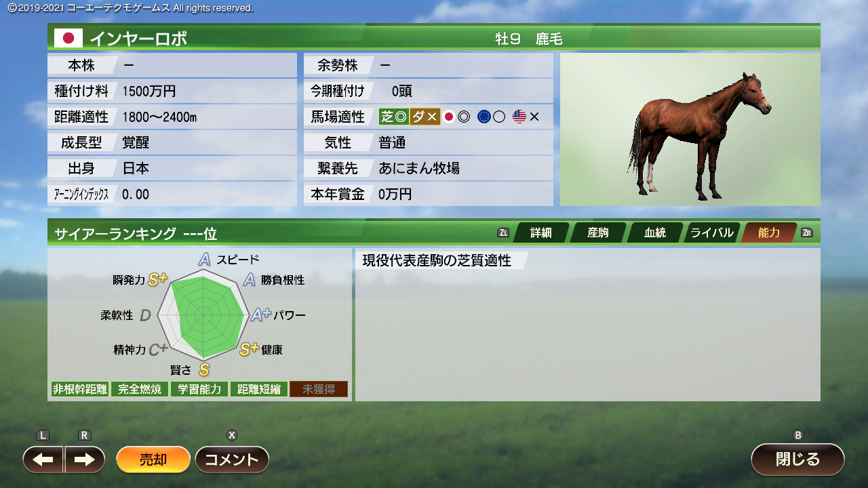The height and width of the screenshot is (488, 868).
Task: Select the 能力 tab
Action: [x=768, y=232]
